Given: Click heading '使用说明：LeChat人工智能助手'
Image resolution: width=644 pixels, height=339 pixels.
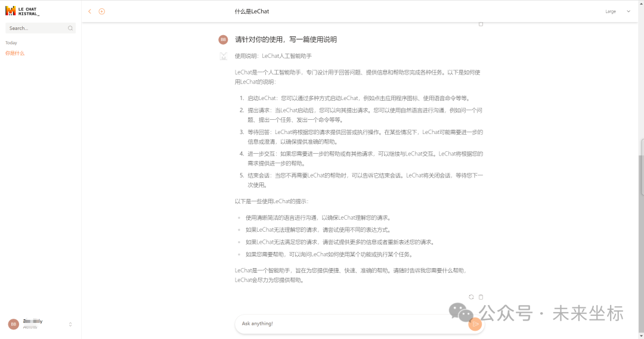Looking at the screenshot, I should [273, 56].
